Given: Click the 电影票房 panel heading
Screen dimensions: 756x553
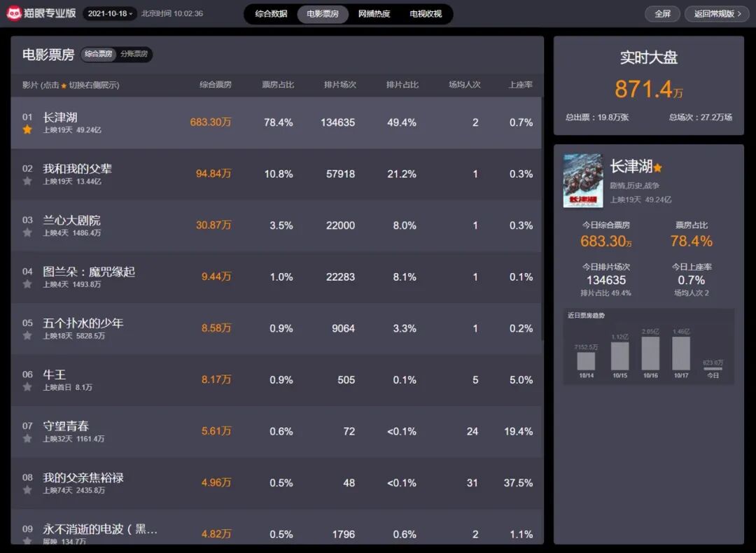Looking at the screenshot, I should tap(48, 55).
